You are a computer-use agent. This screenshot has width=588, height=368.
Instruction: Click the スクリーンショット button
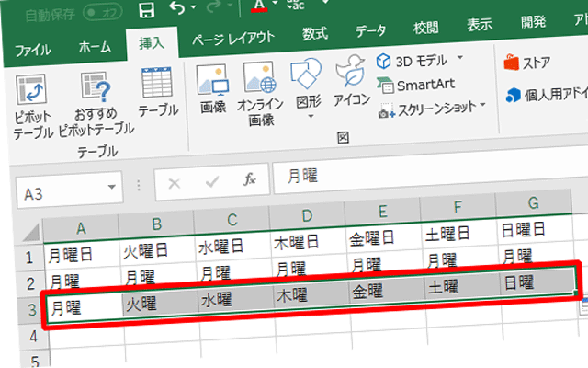click(427, 109)
